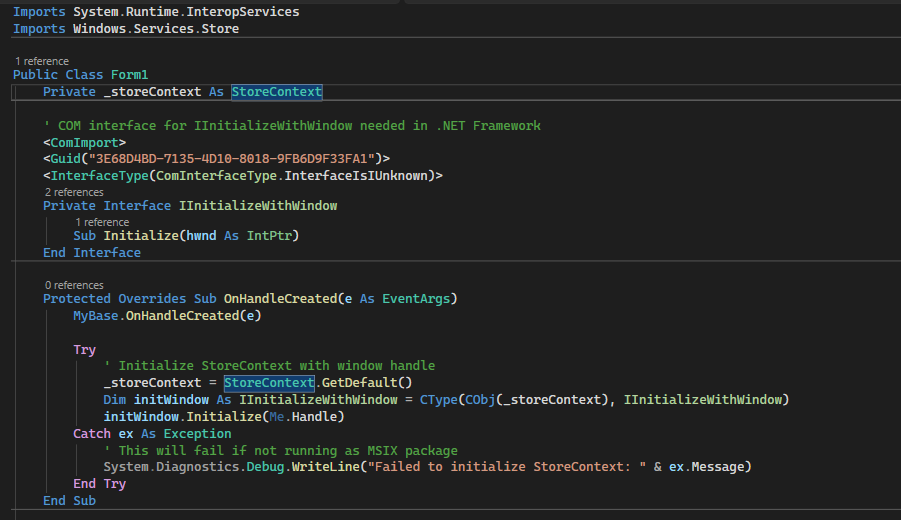
Task: Click "_storeContext" in the Private field declaration
Action: [152, 92]
